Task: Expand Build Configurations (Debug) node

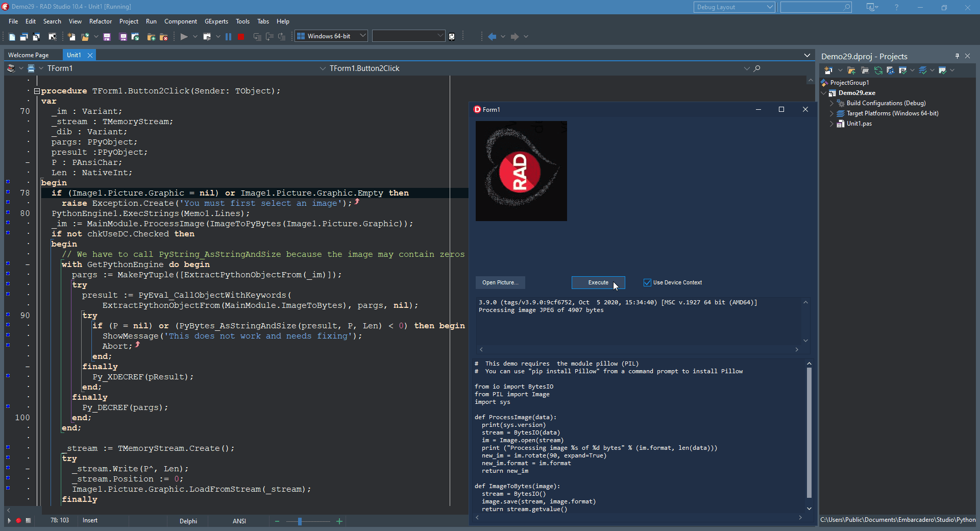Action: click(832, 103)
